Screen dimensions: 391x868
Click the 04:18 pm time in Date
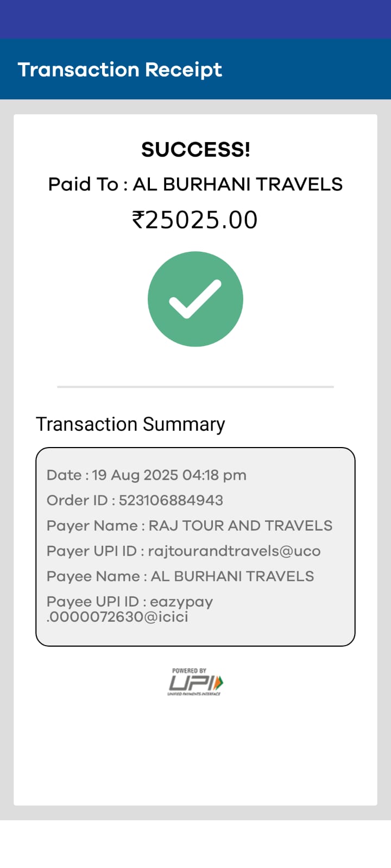click(214, 475)
